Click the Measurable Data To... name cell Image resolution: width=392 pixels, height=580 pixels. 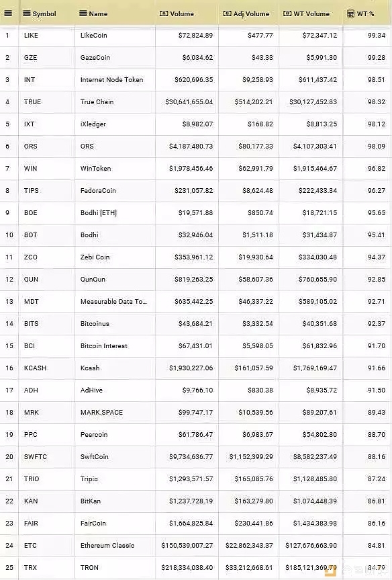tap(114, 301)
